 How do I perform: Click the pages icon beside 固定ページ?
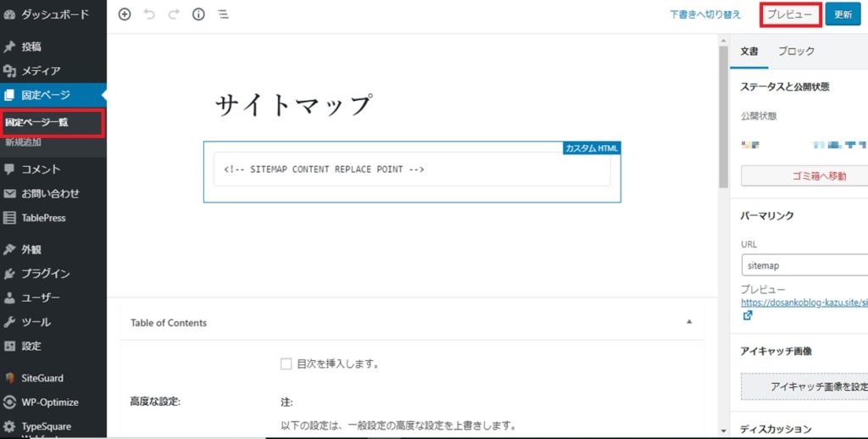8,95
